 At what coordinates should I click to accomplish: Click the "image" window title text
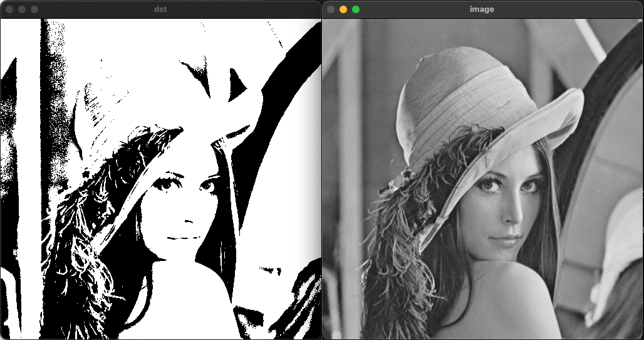point(482,9)
